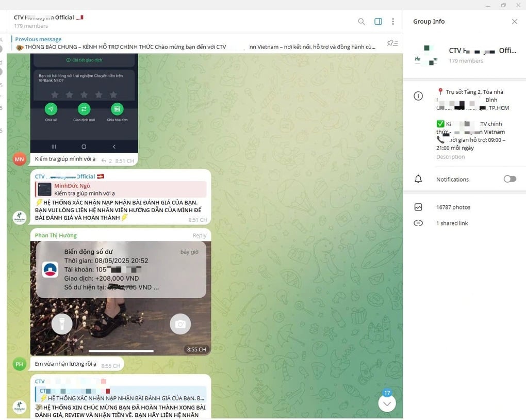Toggle the Notifications switch
This screenshot has height=420, width=526.
pyautogui.click(x=509, y=179)
